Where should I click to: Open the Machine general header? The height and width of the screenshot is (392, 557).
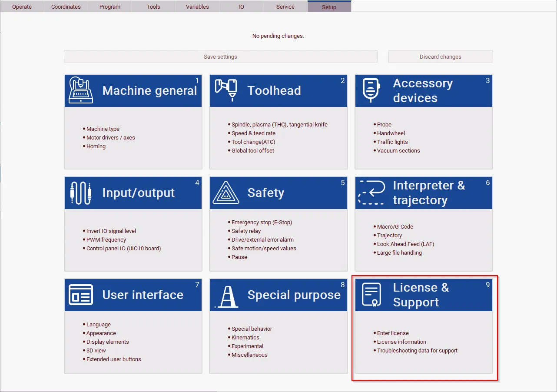[133, 90]
